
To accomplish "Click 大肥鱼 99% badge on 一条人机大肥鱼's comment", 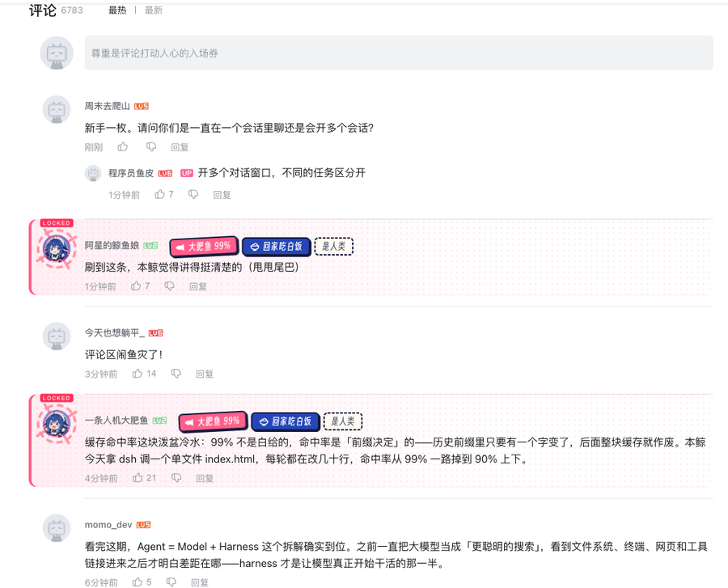I will [213, 421].
